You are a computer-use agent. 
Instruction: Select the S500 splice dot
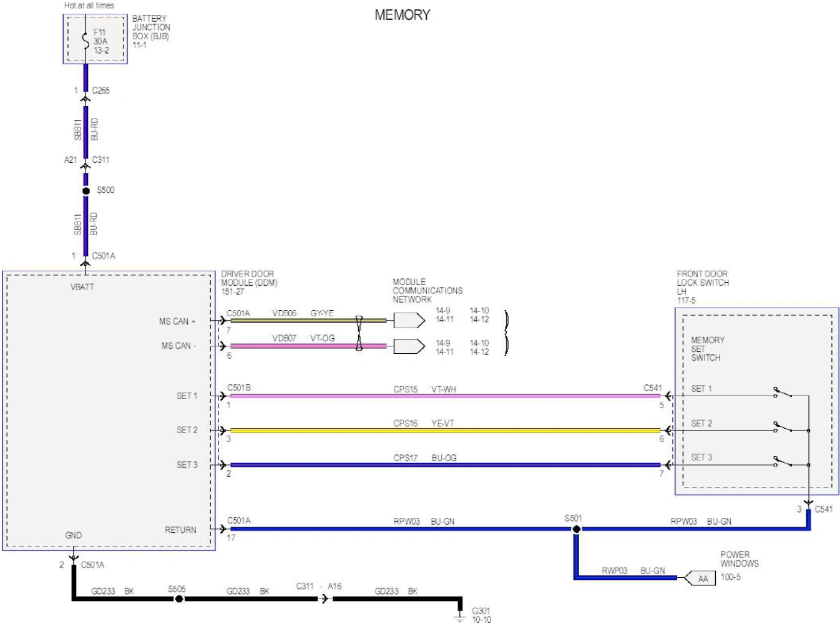(x=86, y=191)
